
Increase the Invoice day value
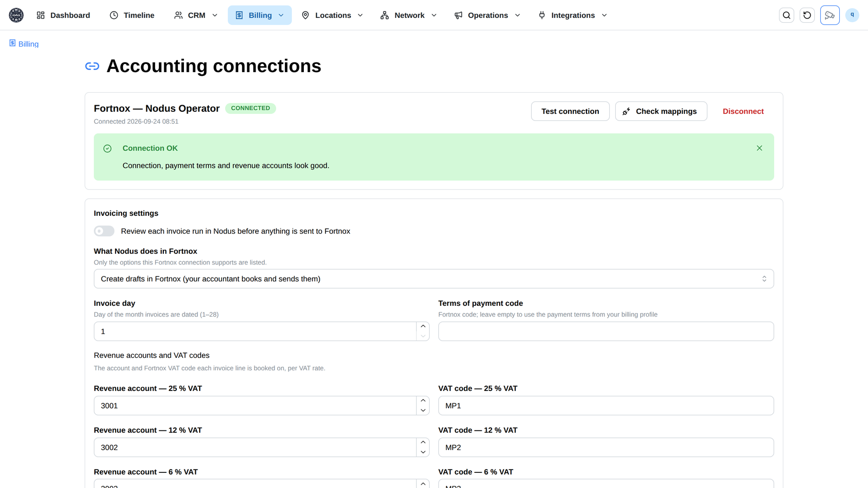pyautogui.click(x=423, y=326)
